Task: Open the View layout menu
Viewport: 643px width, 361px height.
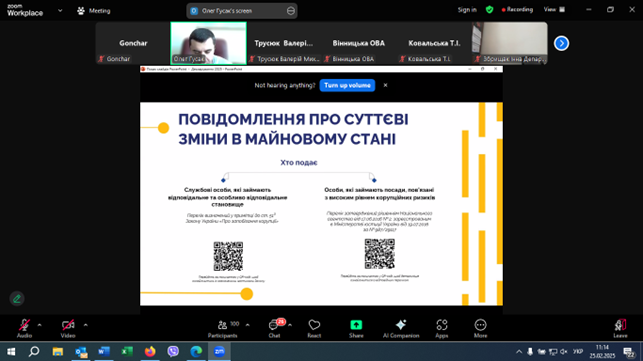Action: pyautogui.click(x=554, y=9)
